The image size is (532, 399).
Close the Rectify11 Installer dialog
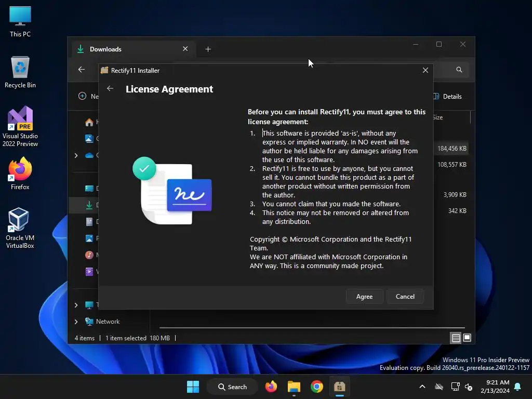[x=425, y=70]
